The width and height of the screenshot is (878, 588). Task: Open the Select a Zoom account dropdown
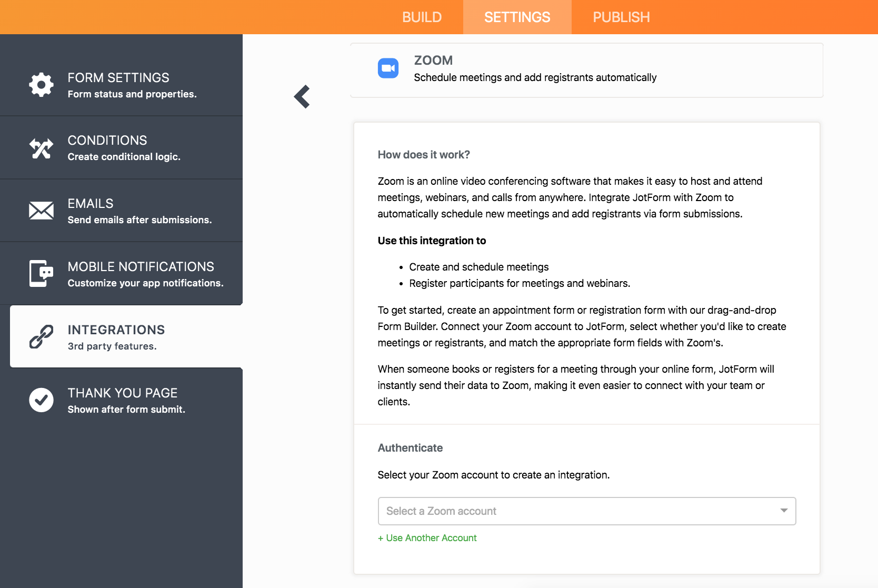point(587,511)
